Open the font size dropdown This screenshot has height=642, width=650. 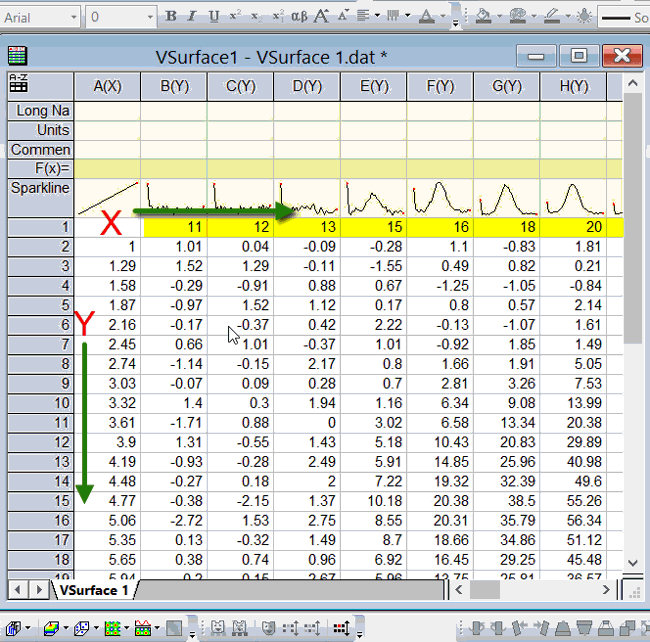[148, 17]
